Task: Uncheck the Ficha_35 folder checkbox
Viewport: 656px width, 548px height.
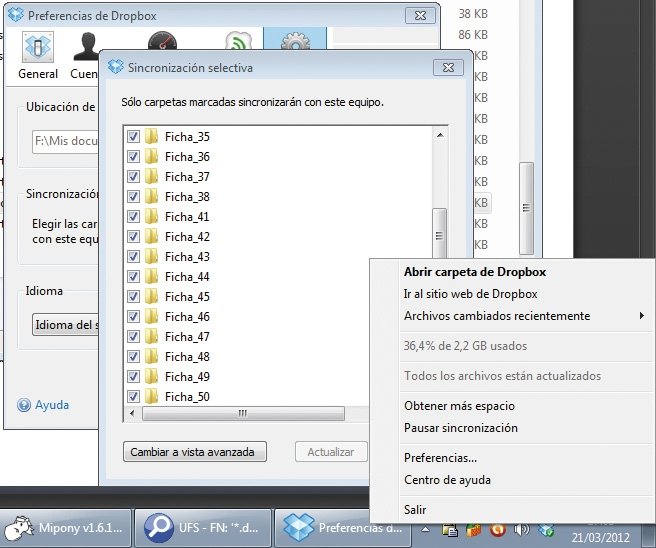Action: (x=133, y=136)
